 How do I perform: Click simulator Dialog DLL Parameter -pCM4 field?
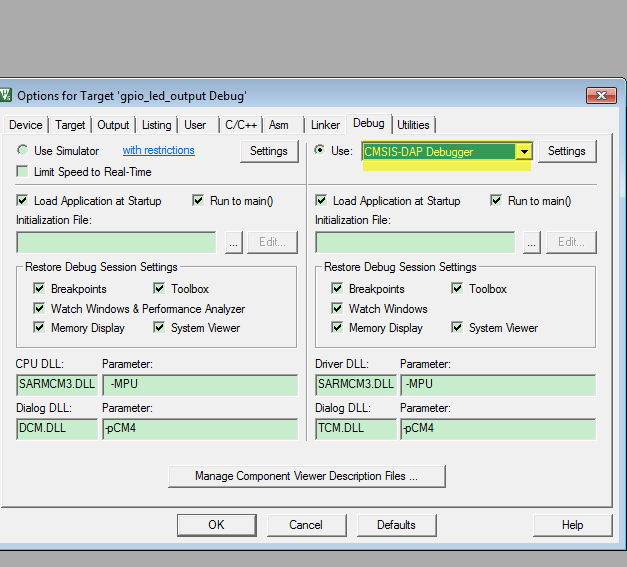point(200,429)
